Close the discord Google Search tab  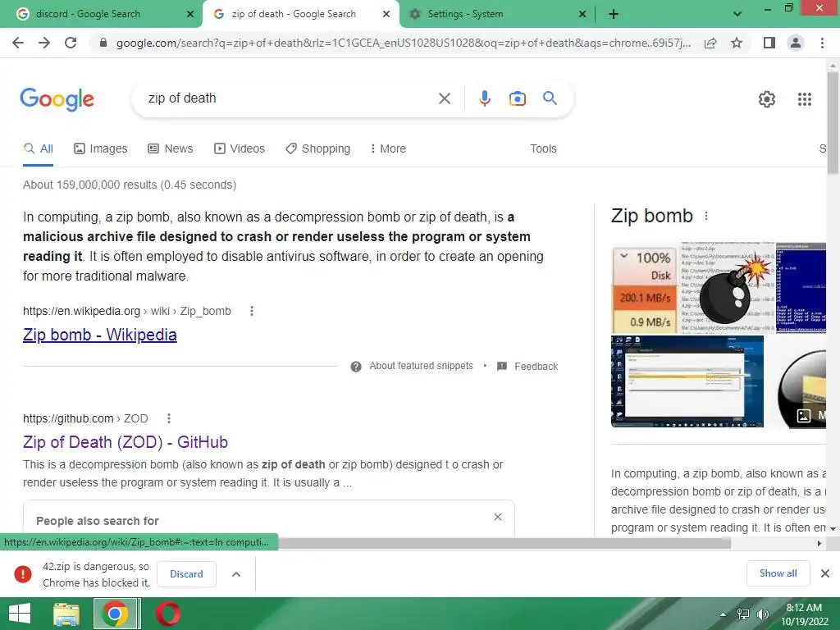click(x=190, y=14)
